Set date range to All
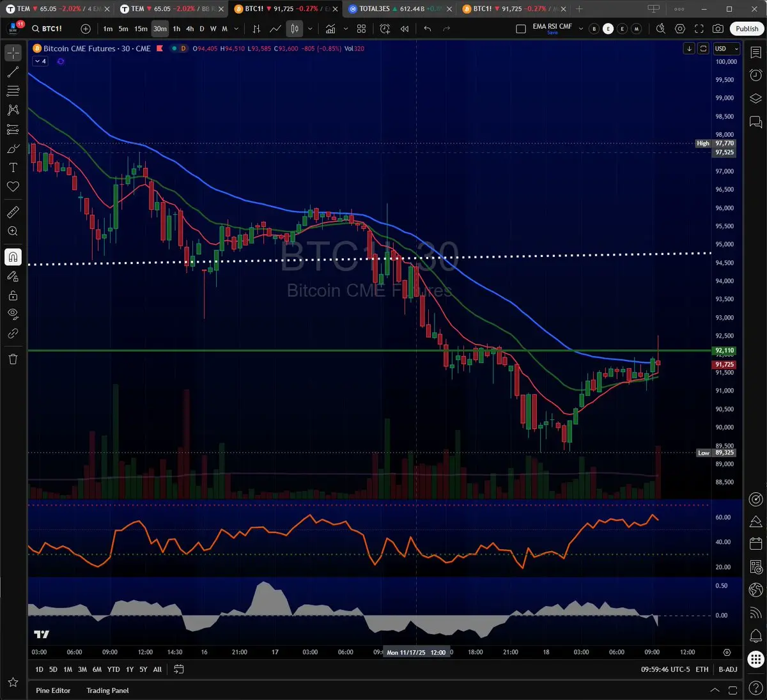 pos(157,669)
